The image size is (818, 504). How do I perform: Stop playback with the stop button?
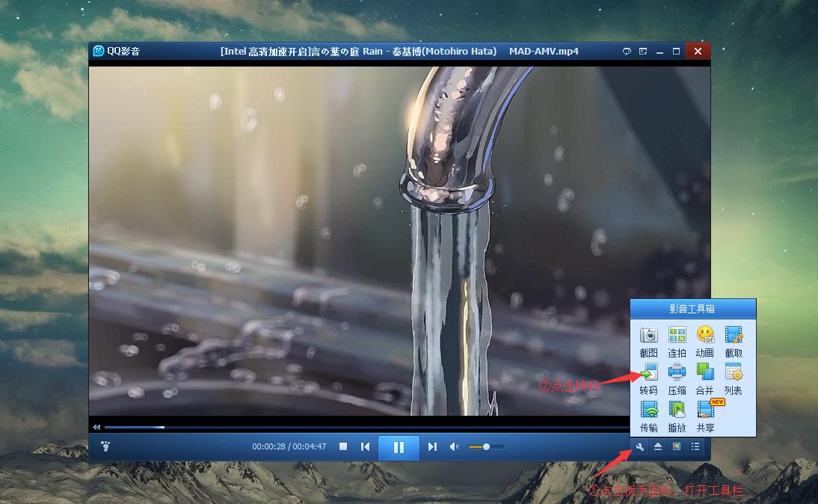pyautogui.click(x=342, y=446)
